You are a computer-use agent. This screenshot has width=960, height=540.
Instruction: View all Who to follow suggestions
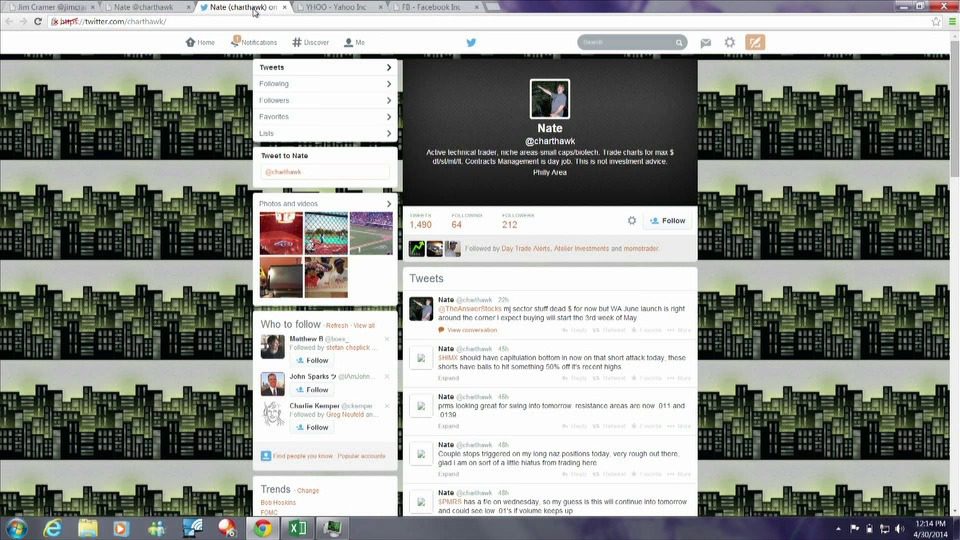pyautogui.click(x=364, y=326)
